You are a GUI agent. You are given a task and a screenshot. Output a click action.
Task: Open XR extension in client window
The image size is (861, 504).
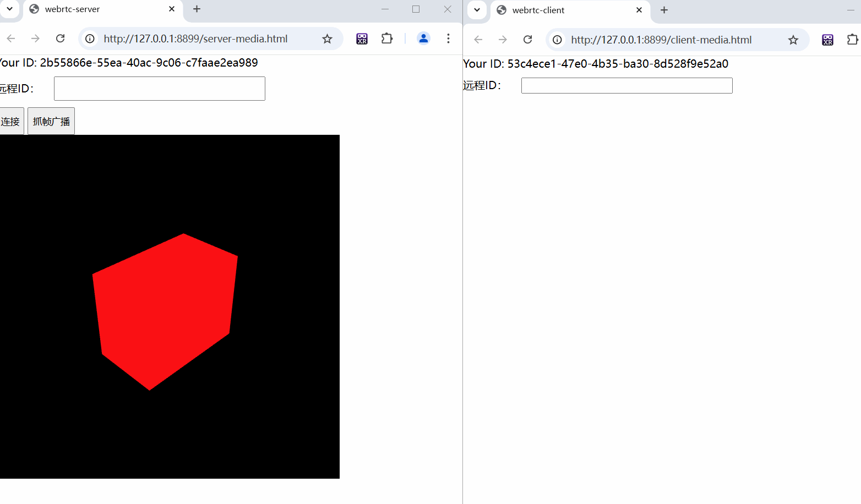click(827, 40)
